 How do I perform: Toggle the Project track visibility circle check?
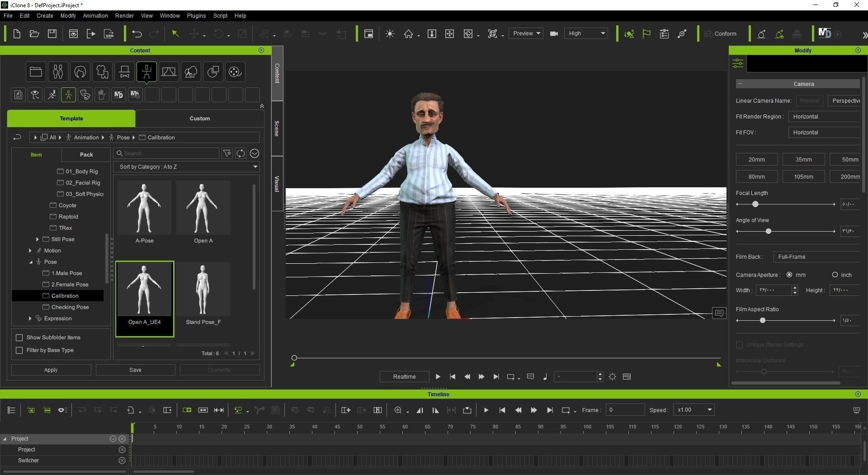click(x=113, y=439)
